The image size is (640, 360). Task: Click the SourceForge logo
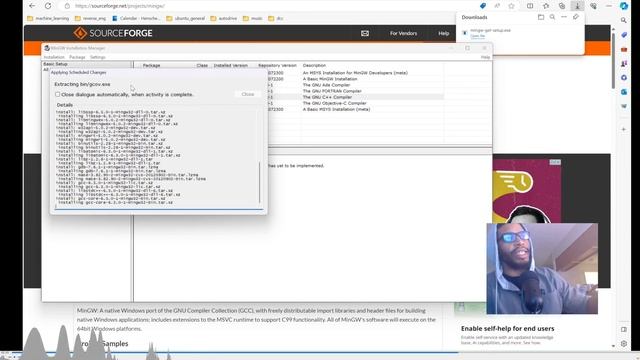[x=113, y=33]
